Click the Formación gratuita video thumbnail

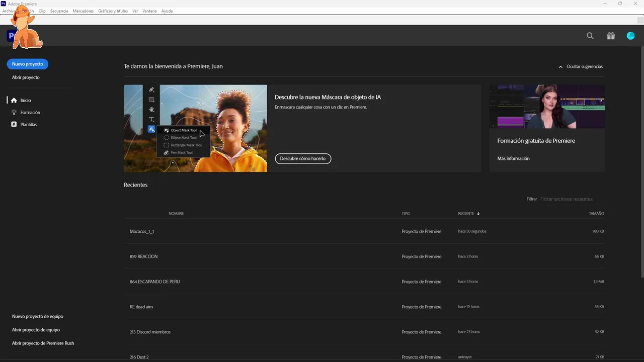tap(547, 107)
